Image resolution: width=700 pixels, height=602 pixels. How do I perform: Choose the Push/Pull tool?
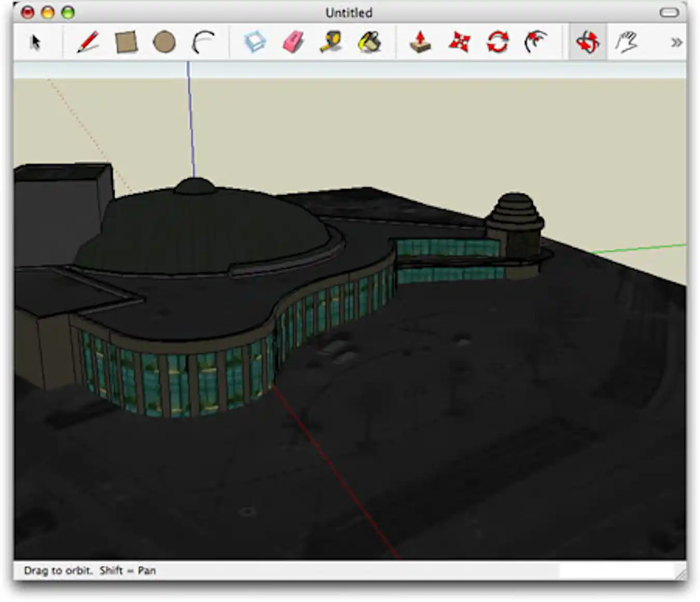pyautogui.click(x=420, y=43)
